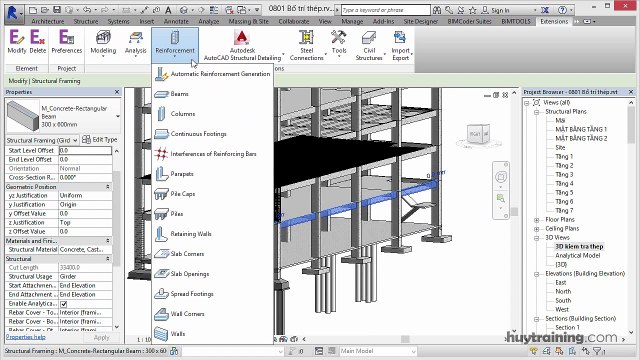Collapse the Structural property group
The height and width of the screenshot is (360, 640).
tap(108, 259)
